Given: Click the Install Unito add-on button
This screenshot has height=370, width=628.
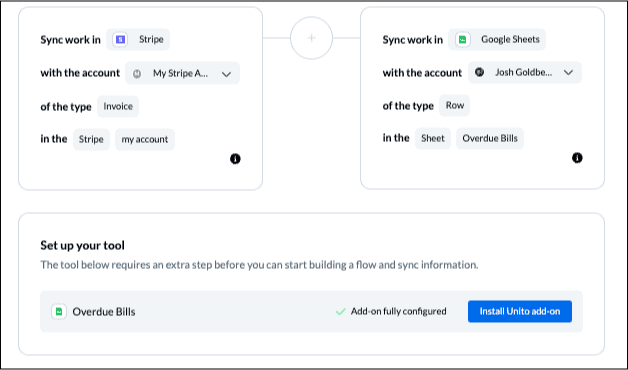Looking at the screenshot, I should [x=520, y=312].
